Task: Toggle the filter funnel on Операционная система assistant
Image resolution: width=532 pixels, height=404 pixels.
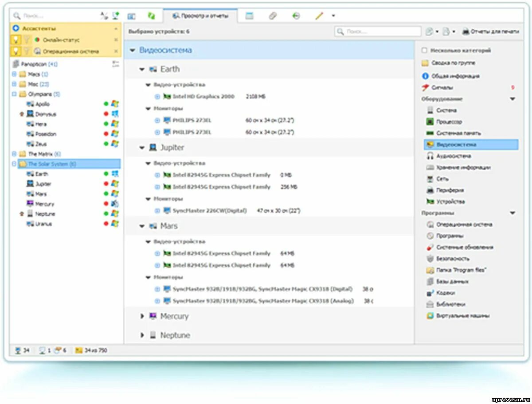Action: 26,51
